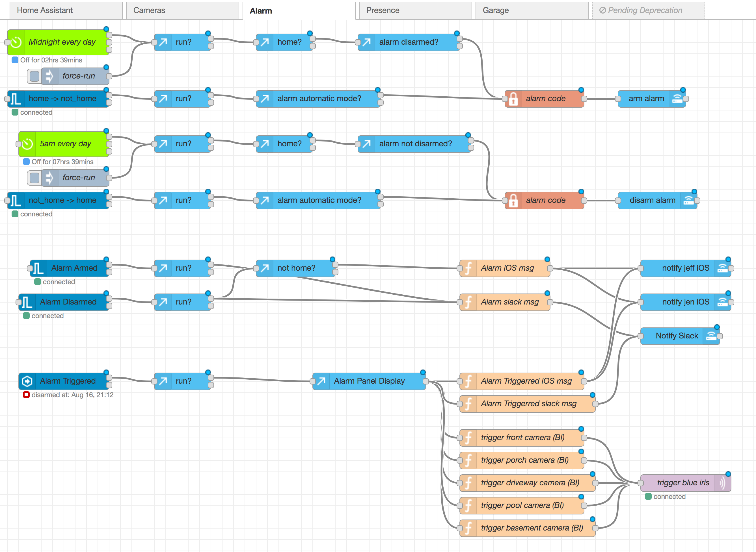The height and width of the screenshot is (552, 756).
Task: Click the function icon on Alarm iOS msg
Action: (468, 268)
